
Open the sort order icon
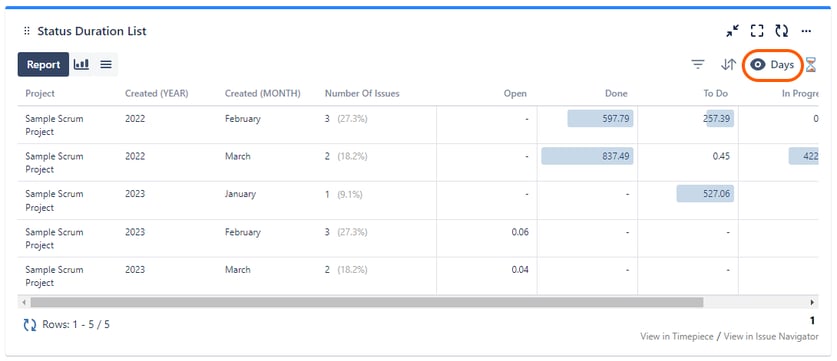click(x=728, y=65)
